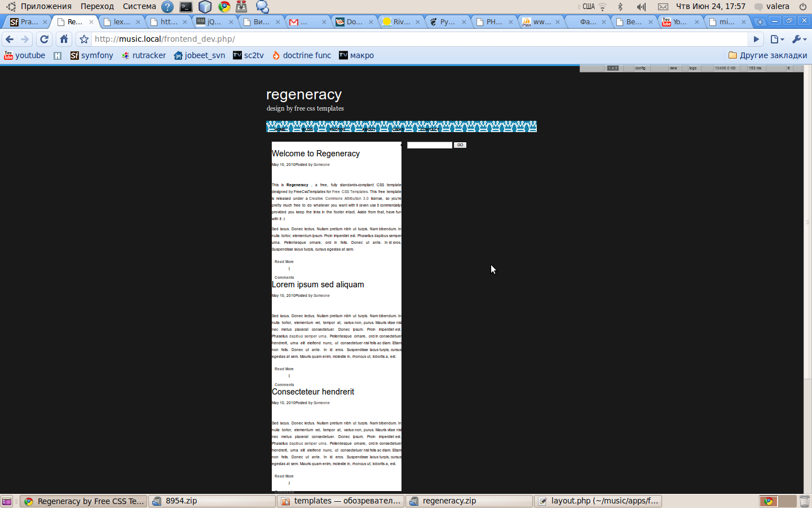Open the youtube bookmark
Image resolution: width=812 pixels, height=508 pixels.
pos(24,55)
